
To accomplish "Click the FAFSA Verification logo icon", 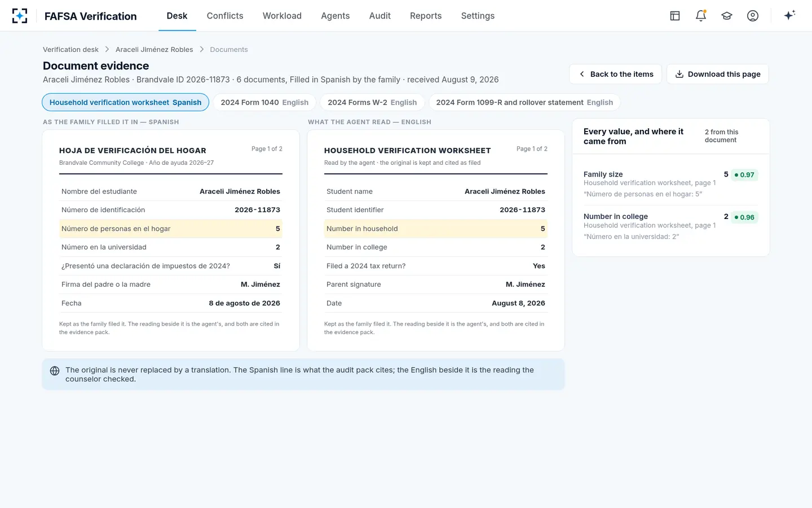I will click(x=20, y=16).
